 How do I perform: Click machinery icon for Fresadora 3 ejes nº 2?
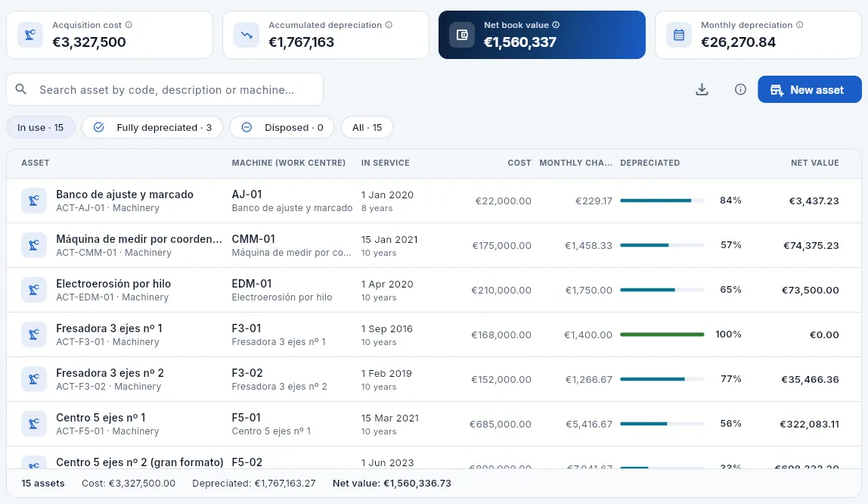(x=34, y=379)
